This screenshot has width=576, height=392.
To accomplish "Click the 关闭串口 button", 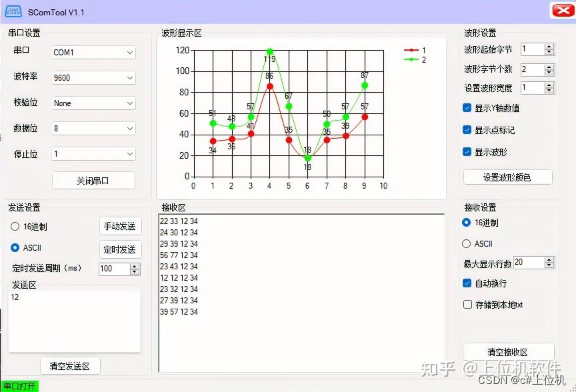I will (93, 181).
